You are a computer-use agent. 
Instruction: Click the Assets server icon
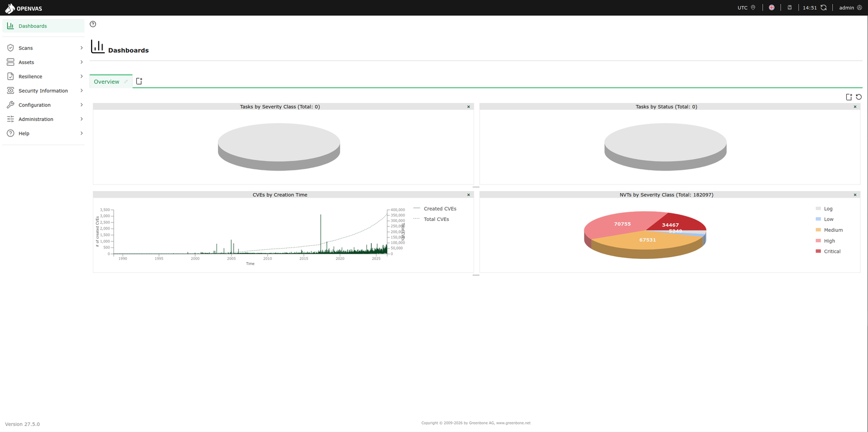pos(10,62)
